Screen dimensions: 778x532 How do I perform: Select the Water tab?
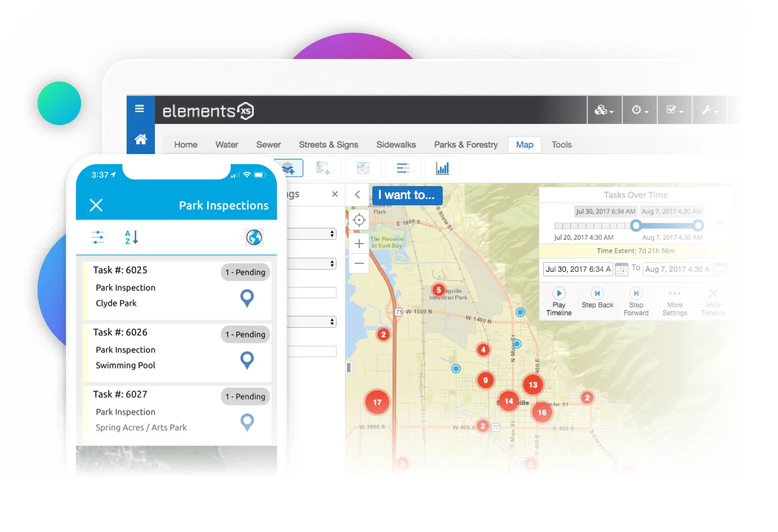pyautogui.click(x=227, y=145)
